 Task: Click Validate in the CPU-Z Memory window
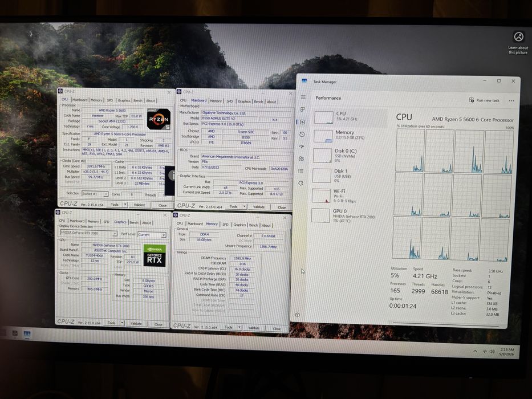coord(253,328)
